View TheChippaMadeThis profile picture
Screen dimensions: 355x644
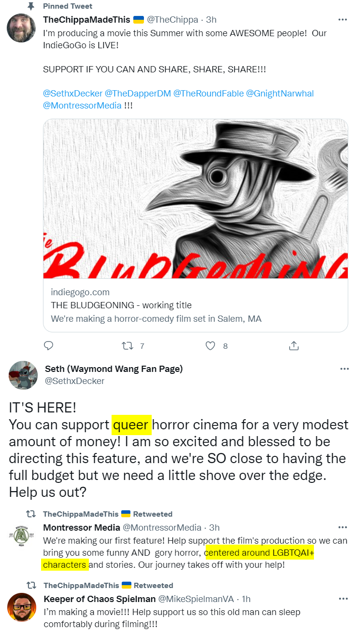(21, 28)
